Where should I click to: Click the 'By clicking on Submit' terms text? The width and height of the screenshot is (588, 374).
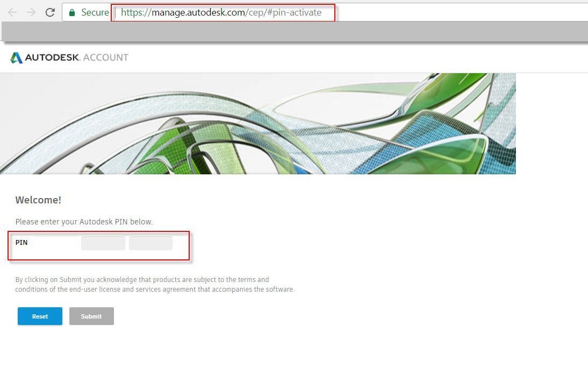tap(155, 284)
